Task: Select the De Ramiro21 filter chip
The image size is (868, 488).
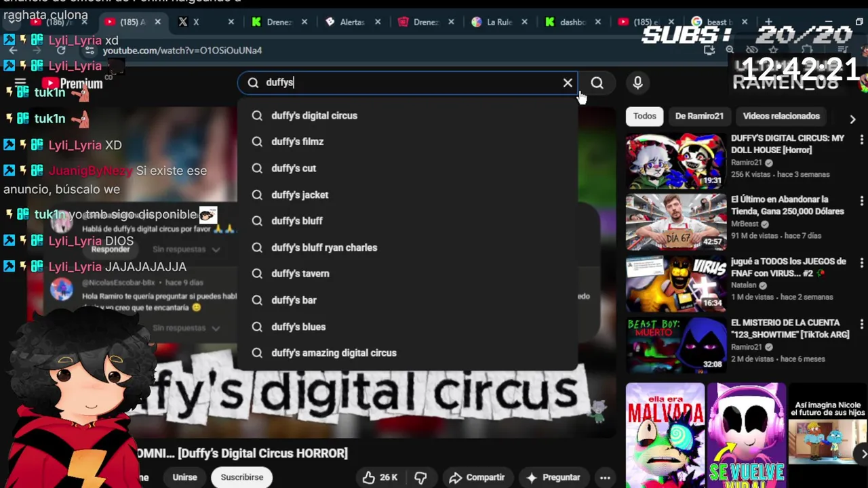Action: (x=699, y=116)
